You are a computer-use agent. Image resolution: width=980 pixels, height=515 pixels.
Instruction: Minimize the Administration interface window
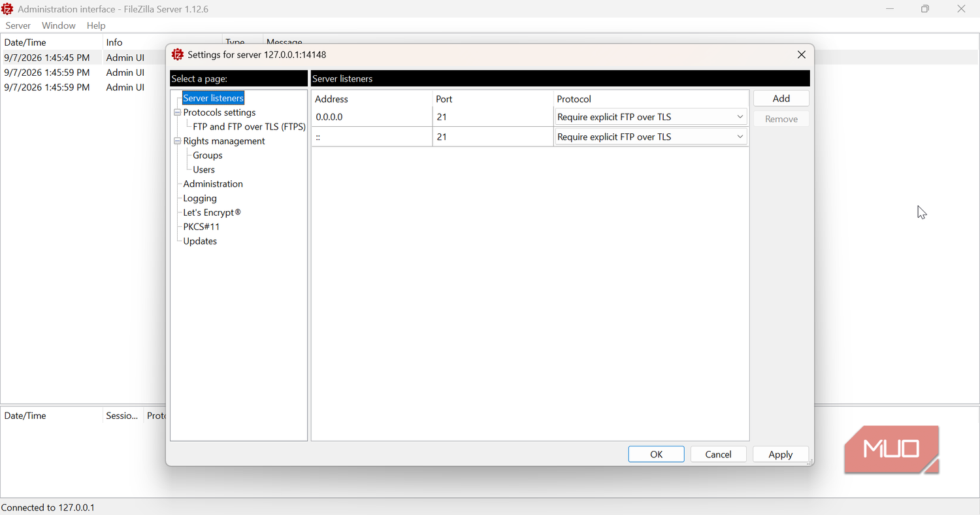tap(890, 9)
